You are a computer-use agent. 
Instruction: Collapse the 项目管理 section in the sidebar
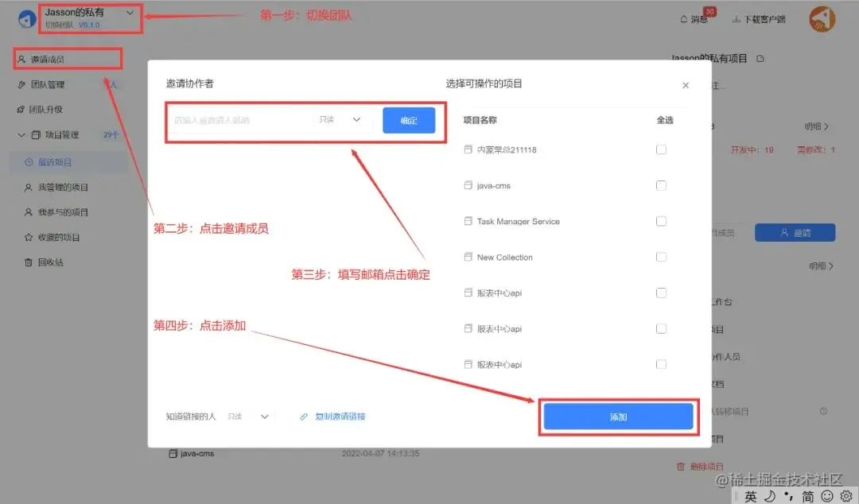click(21, 134)
